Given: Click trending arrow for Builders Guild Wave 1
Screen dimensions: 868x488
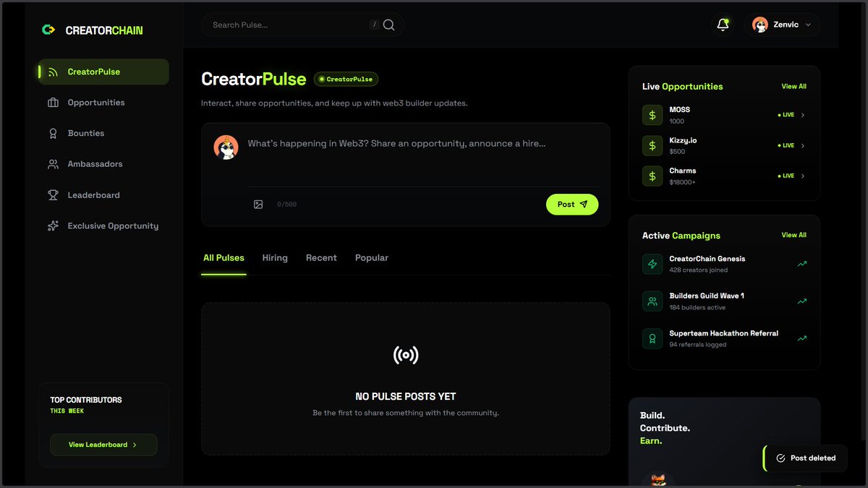Looking at the screenshot, I should point(802,301).
